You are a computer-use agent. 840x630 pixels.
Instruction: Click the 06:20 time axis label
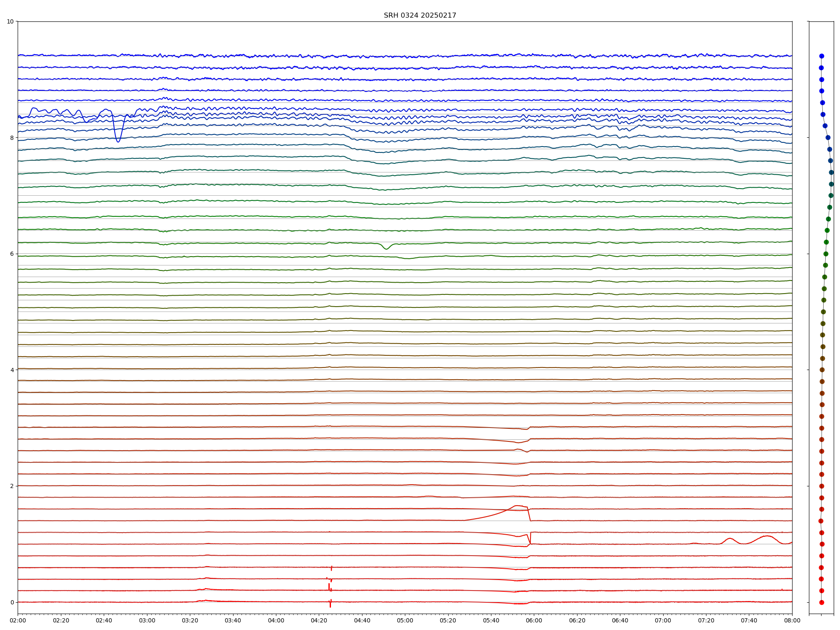[x=577, y=620]
